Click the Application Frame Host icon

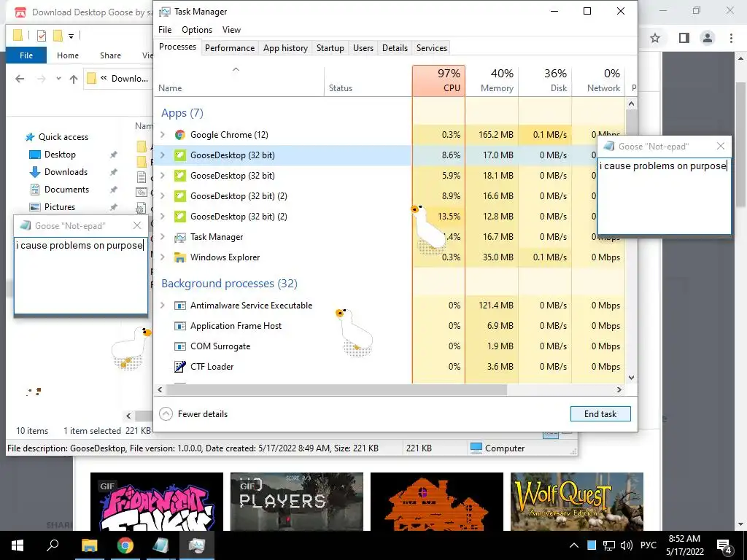point(179,326)
